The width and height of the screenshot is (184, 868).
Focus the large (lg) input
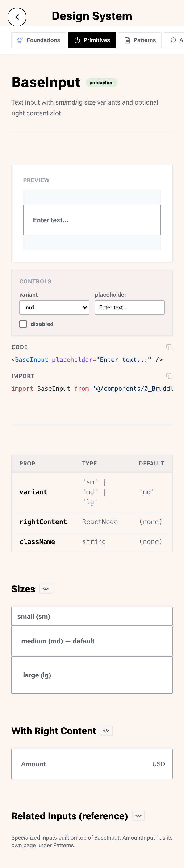pyautogui.click(x=92, y=675)
